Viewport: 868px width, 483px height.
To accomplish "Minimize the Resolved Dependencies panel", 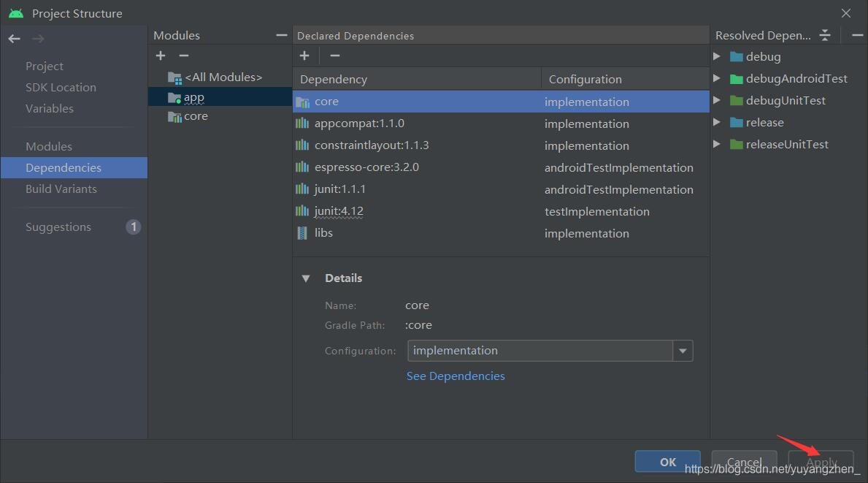I will (857, 36).
